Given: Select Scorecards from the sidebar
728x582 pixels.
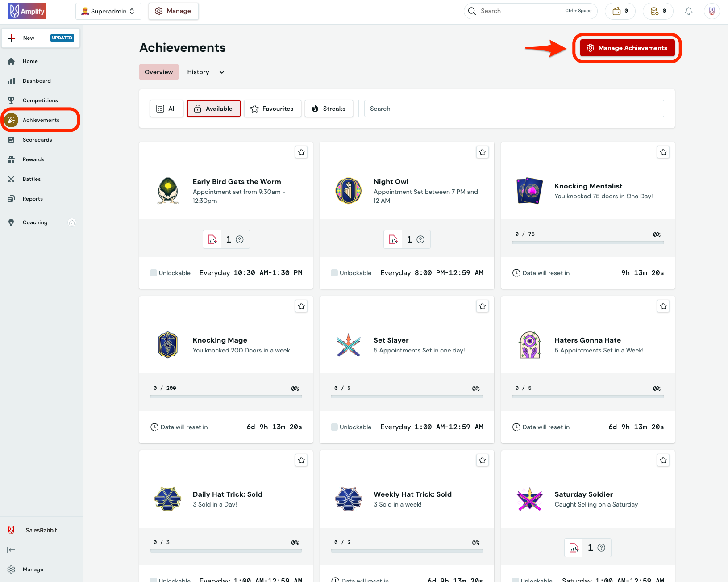Looking at the screenshot, I should 37,139.
